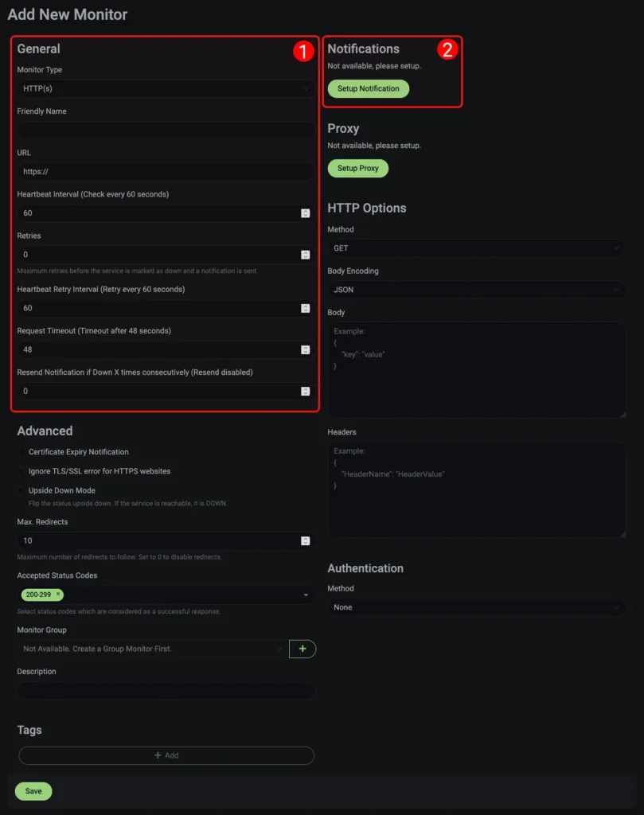Open the Monitor Type dropdown
Viewport: 644px width, 815px height.
pyautogui.click(x=165, y=89)
